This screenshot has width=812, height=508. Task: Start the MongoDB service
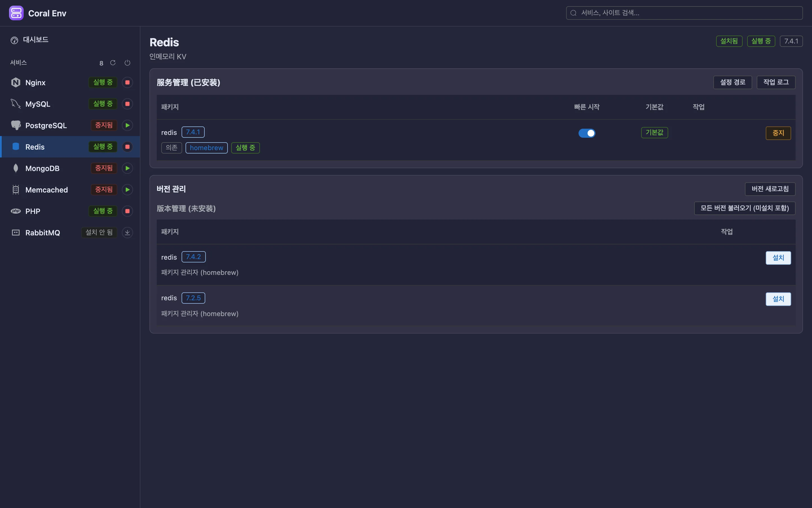point(127,168)
